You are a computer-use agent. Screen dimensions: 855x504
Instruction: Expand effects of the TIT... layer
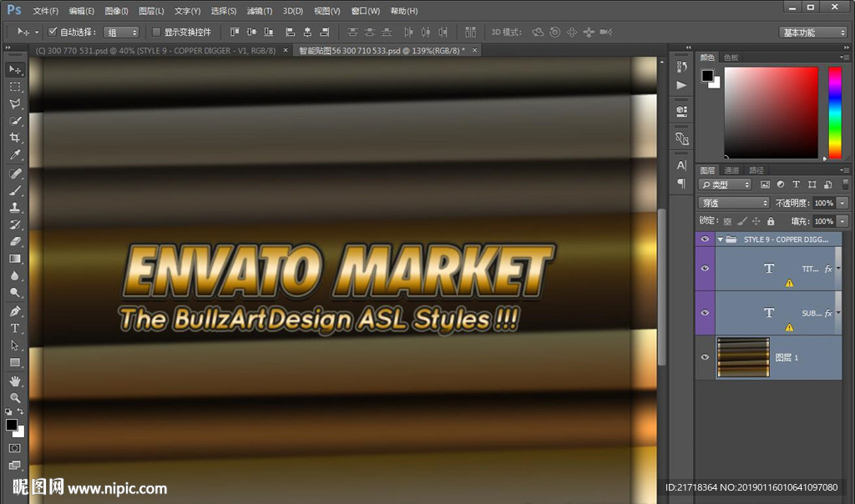tap(838, 268)
